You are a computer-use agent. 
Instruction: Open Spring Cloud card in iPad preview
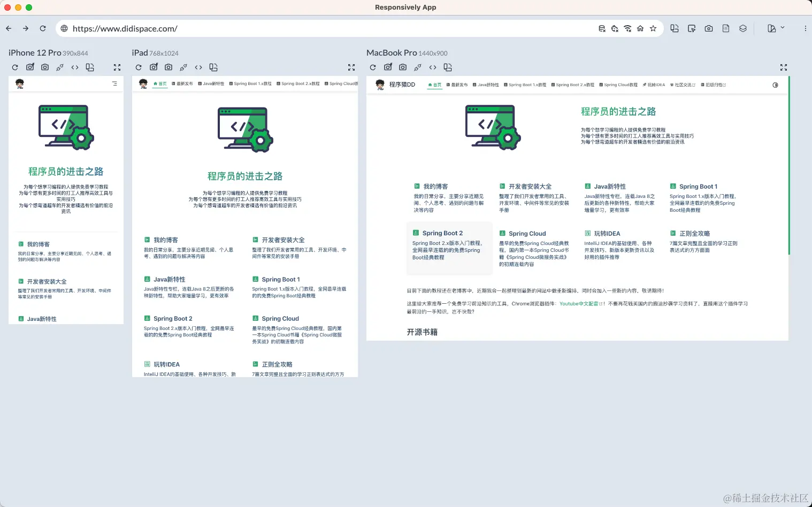[300, 329]
